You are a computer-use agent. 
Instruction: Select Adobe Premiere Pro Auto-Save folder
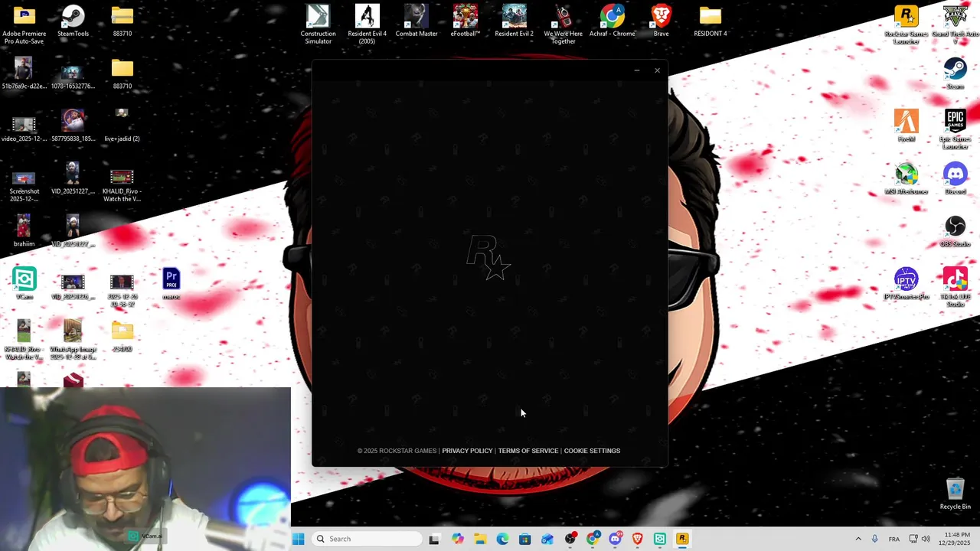(x=24, y=24)
